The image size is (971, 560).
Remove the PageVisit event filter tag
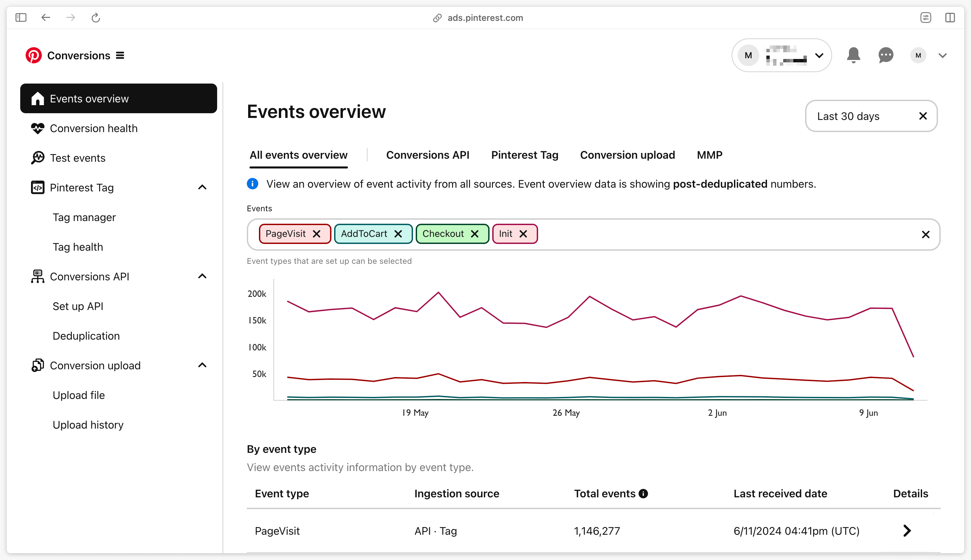pyautogui.click(x=317, y=234)
